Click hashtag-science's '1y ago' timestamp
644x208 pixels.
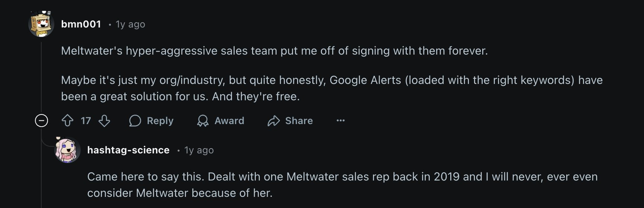click(199, 150)
